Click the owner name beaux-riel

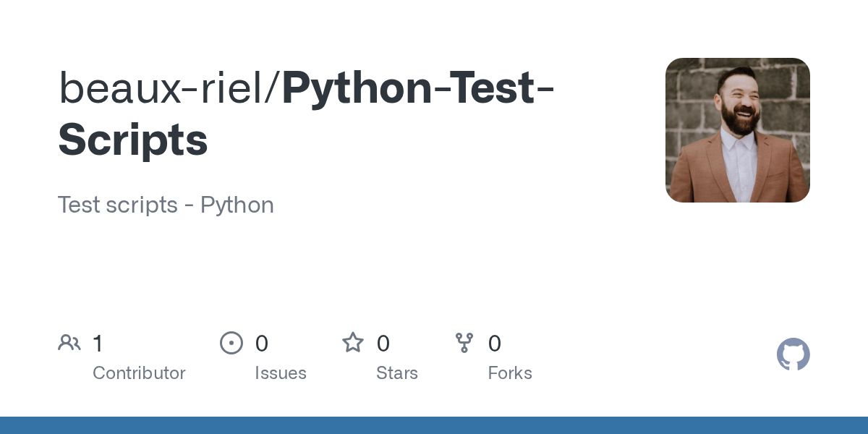click(x=161, y=87)
